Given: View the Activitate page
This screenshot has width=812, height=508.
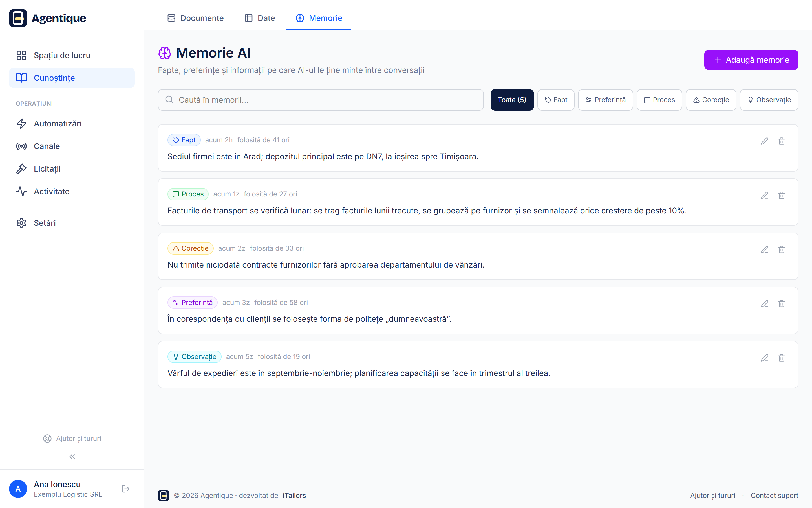Looking at the screenshot, I should tap(72, 192).
